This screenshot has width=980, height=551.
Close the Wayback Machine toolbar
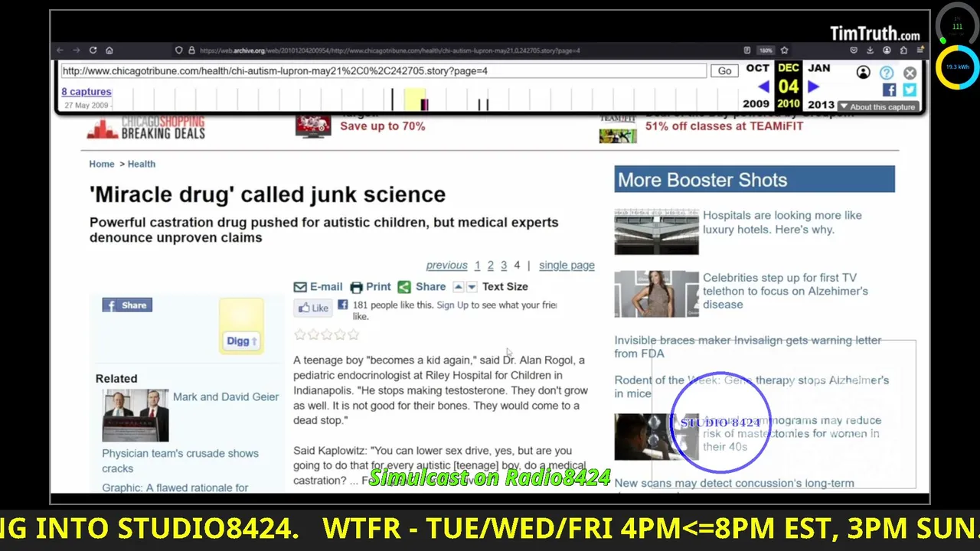click(x=910, y=73)
